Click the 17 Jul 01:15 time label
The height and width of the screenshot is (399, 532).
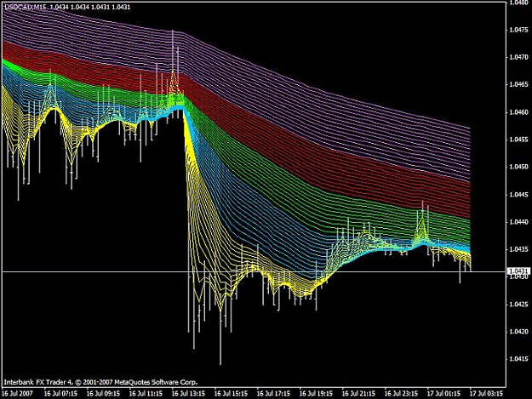click(443, 394)
